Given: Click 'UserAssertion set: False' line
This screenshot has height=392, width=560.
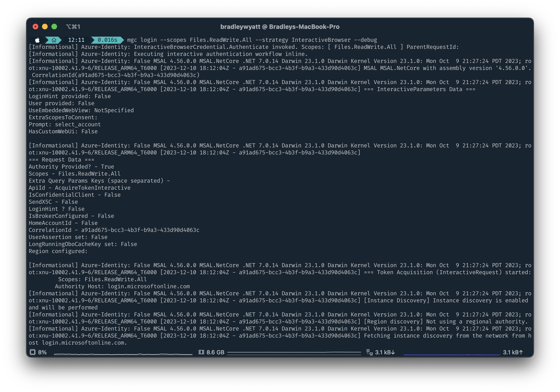Looking at the screenshot, I should [68, 237].
